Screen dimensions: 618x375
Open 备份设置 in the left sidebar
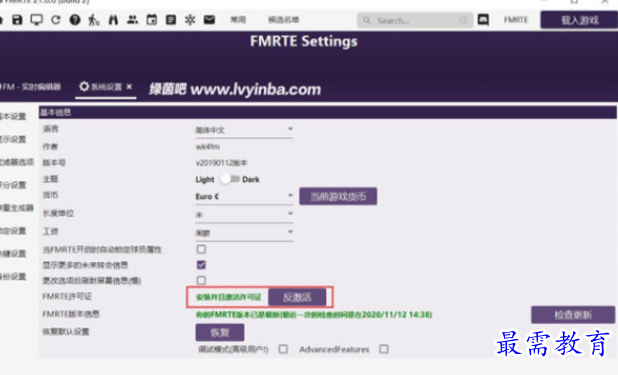(x=13, y=276)
